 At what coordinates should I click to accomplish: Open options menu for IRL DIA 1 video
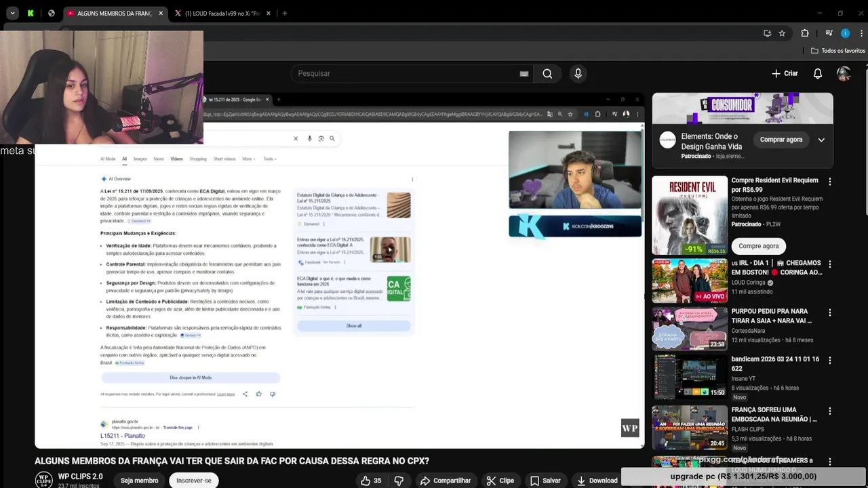tap(829, 264)
